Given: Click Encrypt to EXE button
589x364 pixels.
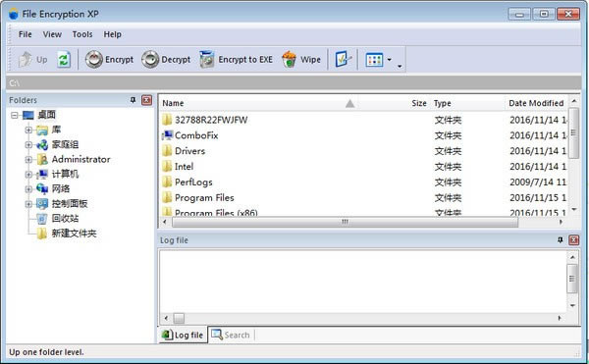Looking at the screenshot, I should [x=236, y=59].
